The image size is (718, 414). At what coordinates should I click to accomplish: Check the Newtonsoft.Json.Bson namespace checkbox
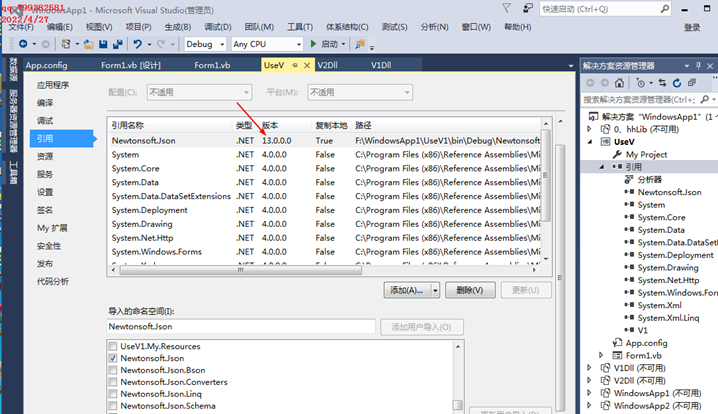[x=113, y=370]
